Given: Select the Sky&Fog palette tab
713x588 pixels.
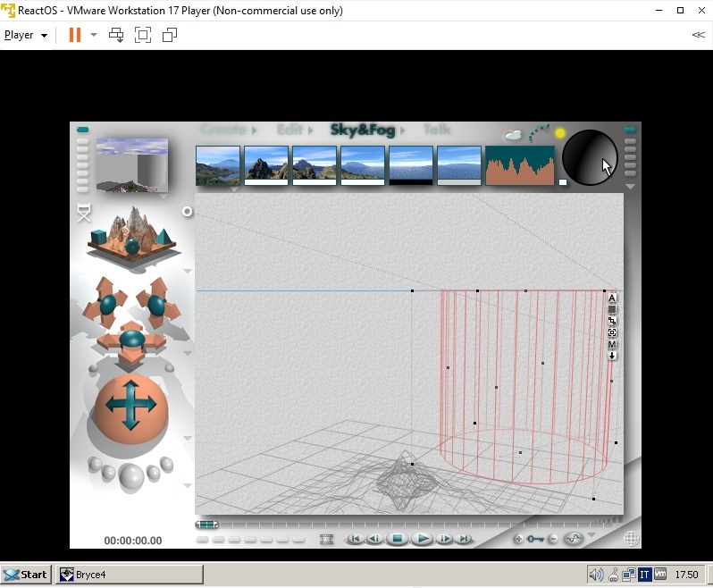Looking at the screenshot, I should 363,130.
